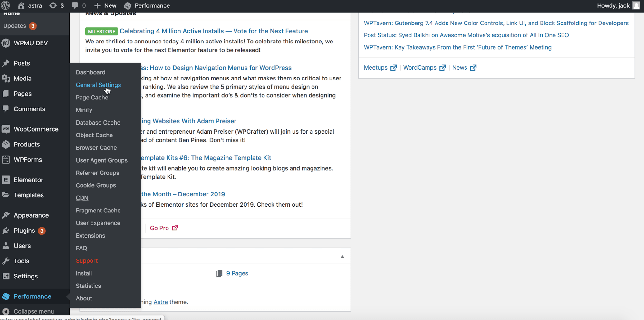Select Database Cache submenu item
The image size is (644, 320).
(x=98, y=123)
